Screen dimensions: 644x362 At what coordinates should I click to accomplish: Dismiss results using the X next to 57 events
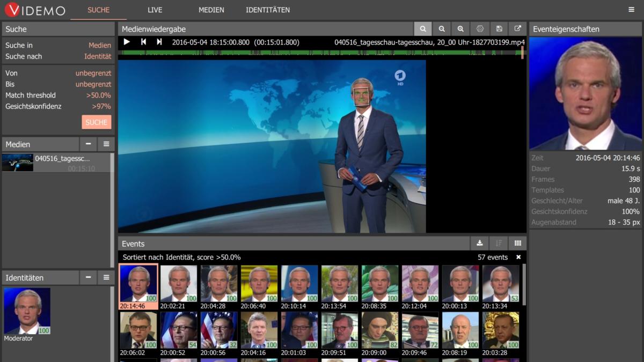point(518,257)
